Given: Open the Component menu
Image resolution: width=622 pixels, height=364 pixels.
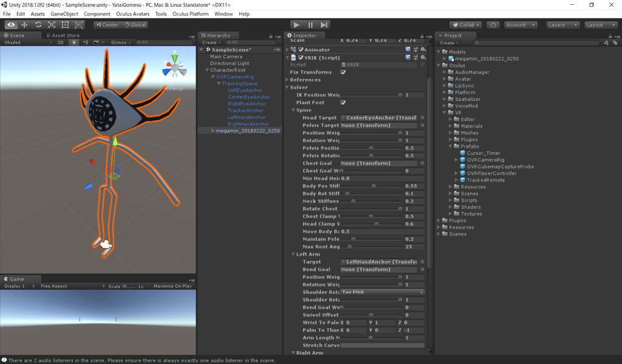Looking at the screenshot, I should (x=97, y=14).
